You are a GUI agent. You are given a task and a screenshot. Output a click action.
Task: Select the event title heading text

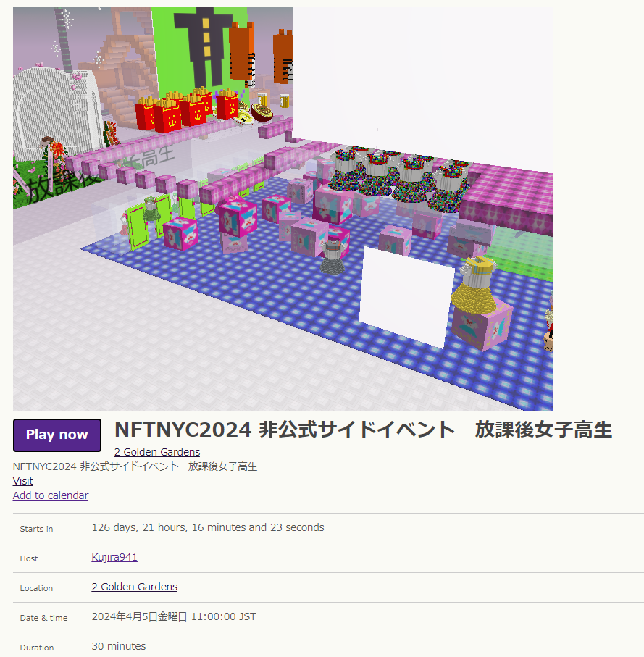pos(363,430)
